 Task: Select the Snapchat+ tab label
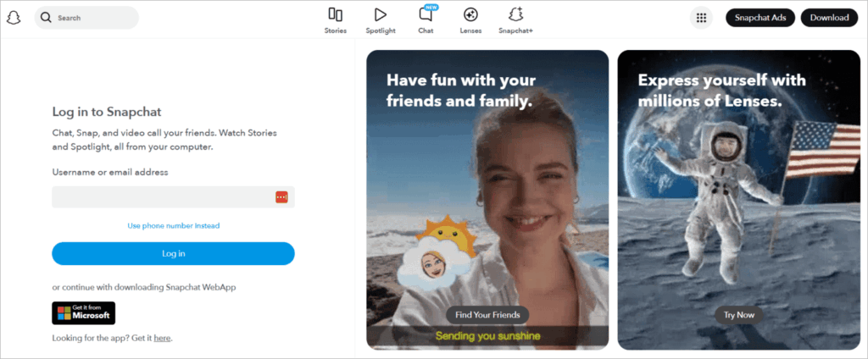pos(516,31)
